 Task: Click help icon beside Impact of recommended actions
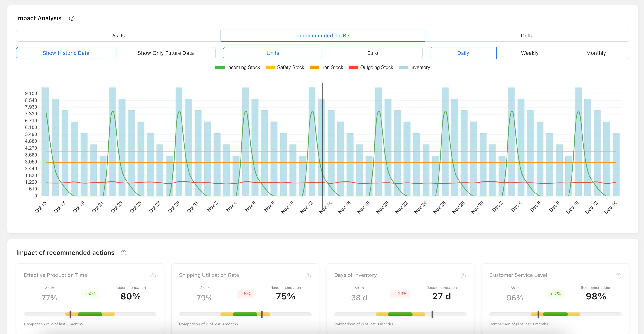(x=123, y=253)
